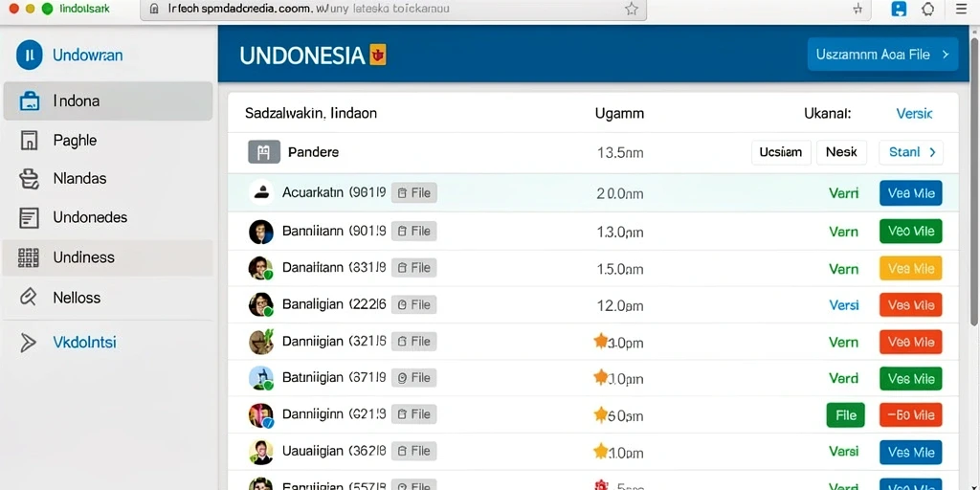Expand the Stanl chevron button
Image resolution: width=980 pixels, height=490 pixels.
tap(911, 152)
